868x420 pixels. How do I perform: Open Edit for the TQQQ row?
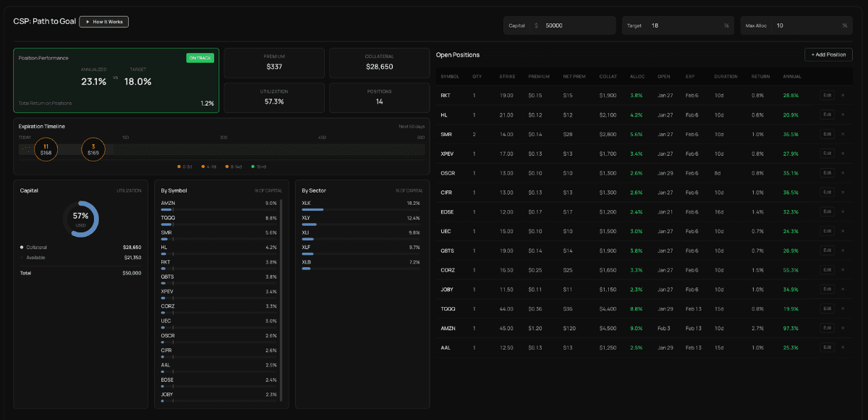[x=827, y=308]
